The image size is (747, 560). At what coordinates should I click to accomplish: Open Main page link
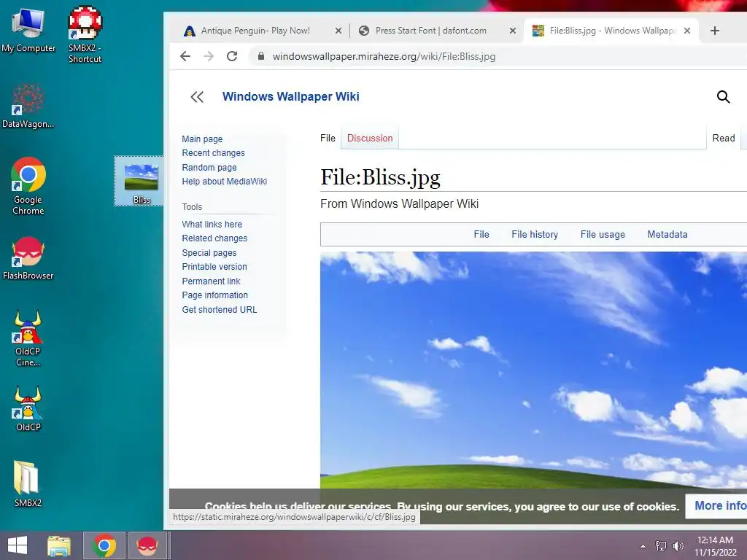point(202,139)
